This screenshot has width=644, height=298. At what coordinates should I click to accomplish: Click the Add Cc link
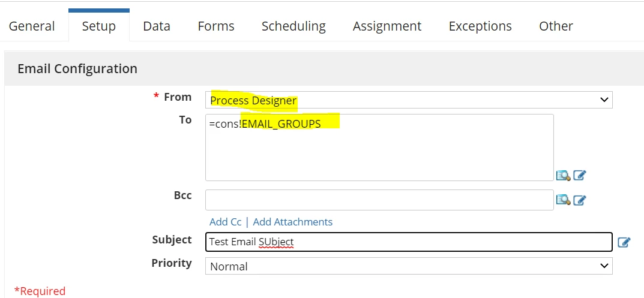tap(225, 222)
